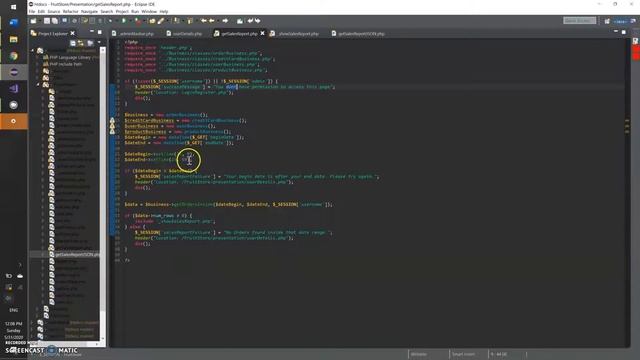
Task: Click the Redo curved arrow toolbar icon
Action: 258,21
